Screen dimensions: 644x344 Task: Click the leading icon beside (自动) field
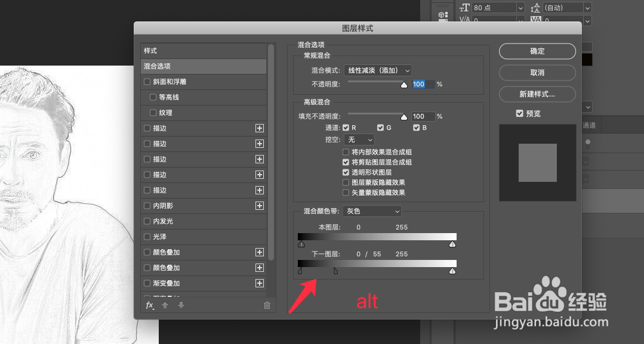coord(535,8)
